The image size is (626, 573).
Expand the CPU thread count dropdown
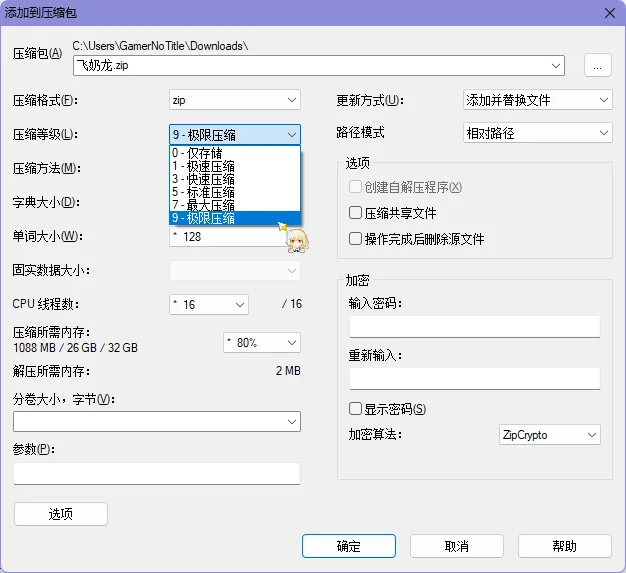pyautogui.click(x=209, y=304)
